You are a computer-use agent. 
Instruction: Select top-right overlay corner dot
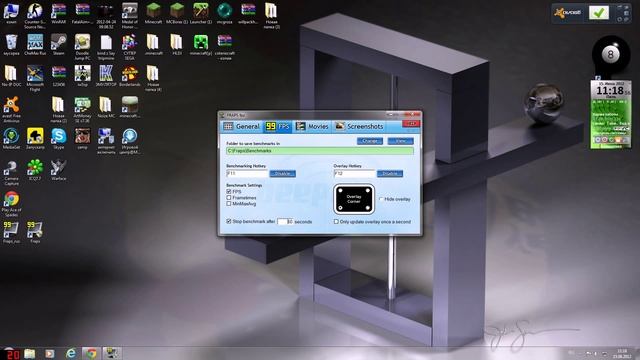(367, 191)
